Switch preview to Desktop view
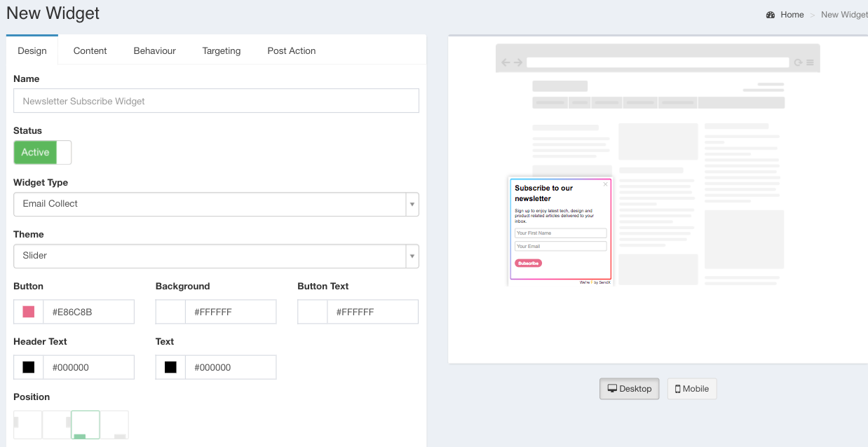This screenshot has height=447, width=868. 629,389
